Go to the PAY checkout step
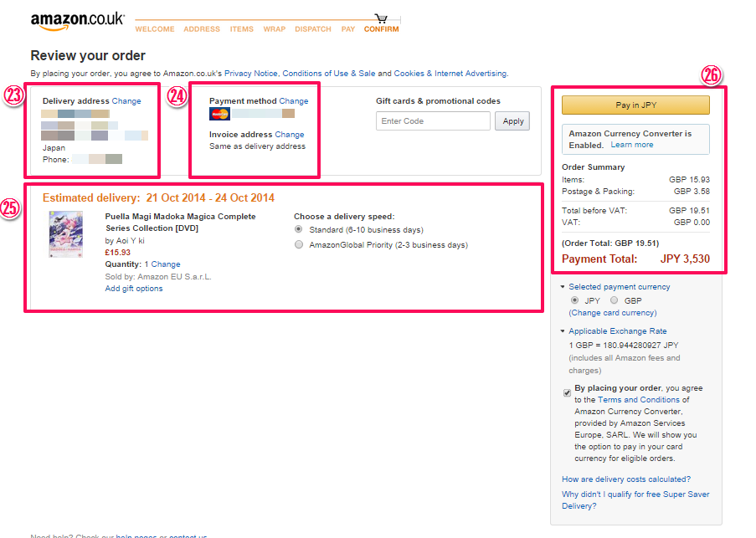Image resolution: width=756 pixels, height=538 pixels. click(x=348, y=29)
